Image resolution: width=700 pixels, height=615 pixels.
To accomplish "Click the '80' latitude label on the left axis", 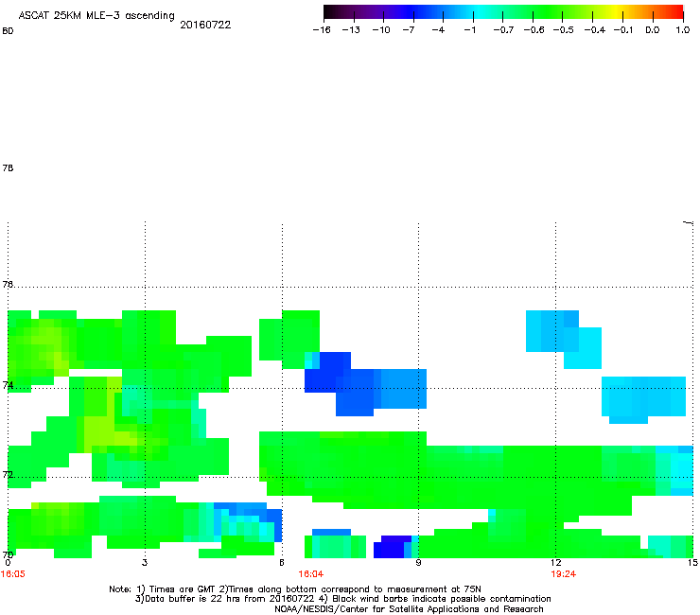I will (x=8, y=31).
